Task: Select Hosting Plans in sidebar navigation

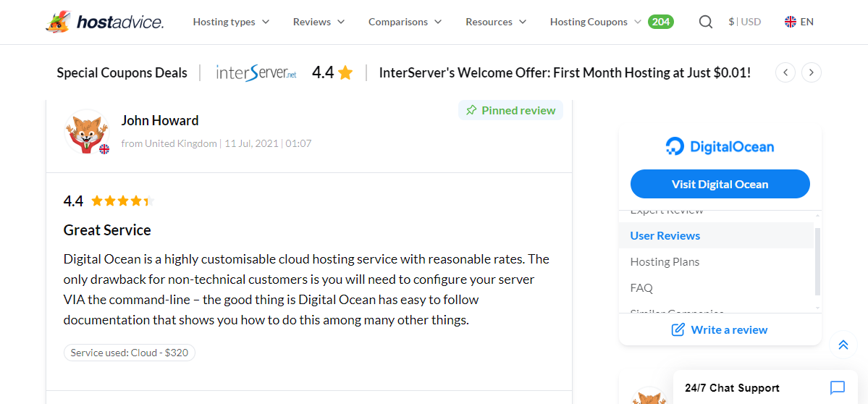Action: pyautogui.click(x=665, y=262)
